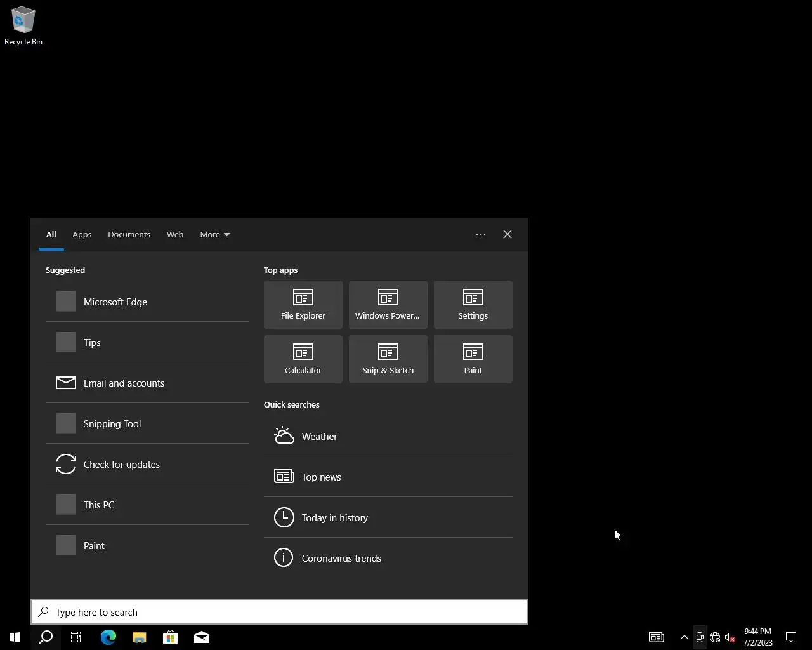The height and width of the screenshot is (650, 812).
Task: Open Paint top app tile
Action: tap(473, 359)
